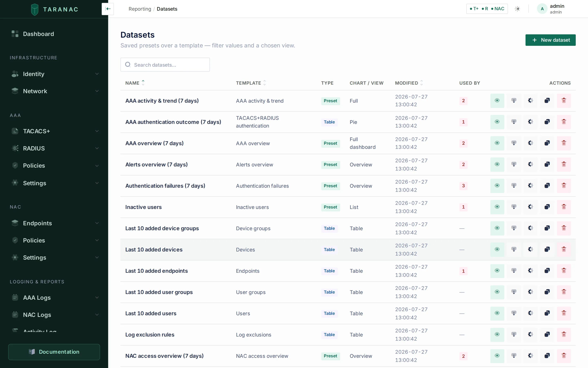Expand the Network section chevron
The width and height of the screenshot is (588, 368).
click(97, 91)
